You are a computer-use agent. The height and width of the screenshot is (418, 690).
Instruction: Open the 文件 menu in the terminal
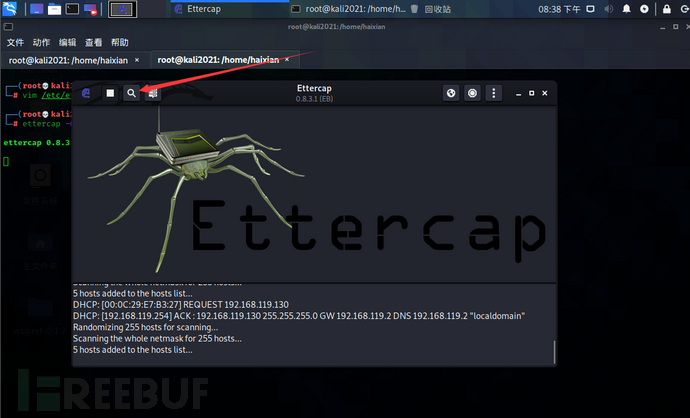coord(15,42)
